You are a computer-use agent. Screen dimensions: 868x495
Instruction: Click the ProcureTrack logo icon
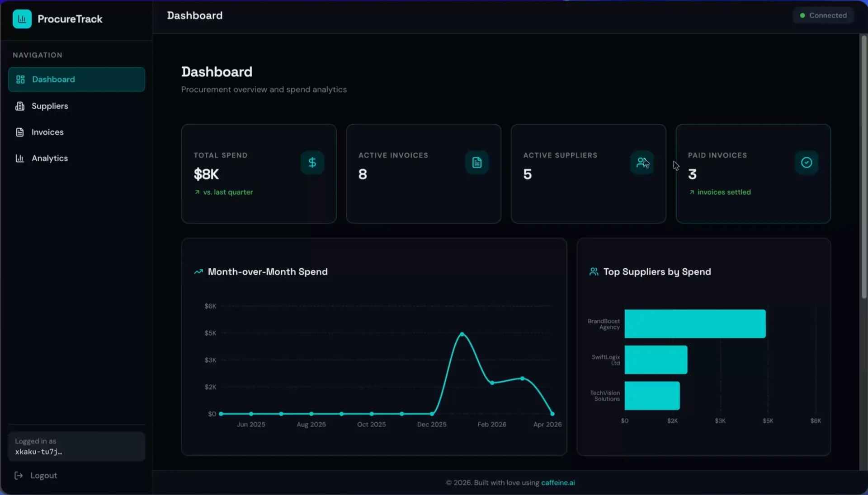(22, 19)
